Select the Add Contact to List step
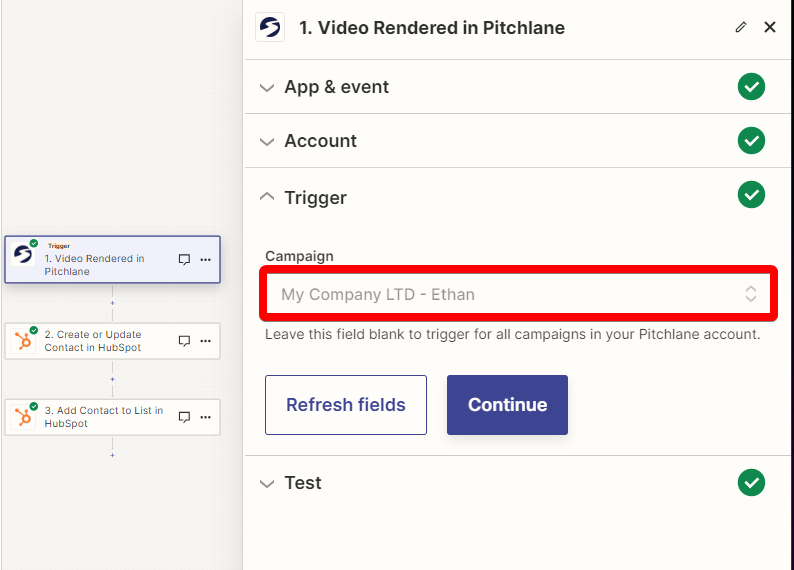 click(x=112, y=417)
